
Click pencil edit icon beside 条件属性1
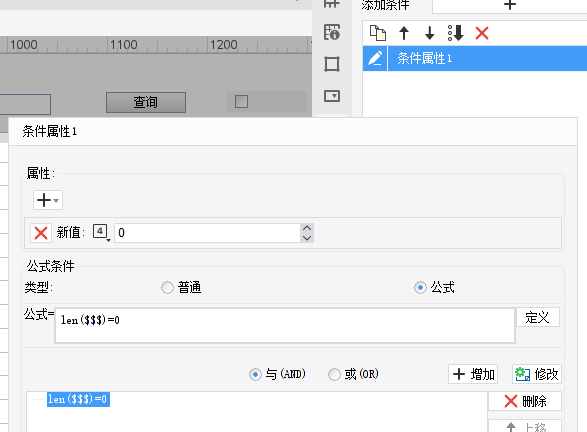pos(375,58)
